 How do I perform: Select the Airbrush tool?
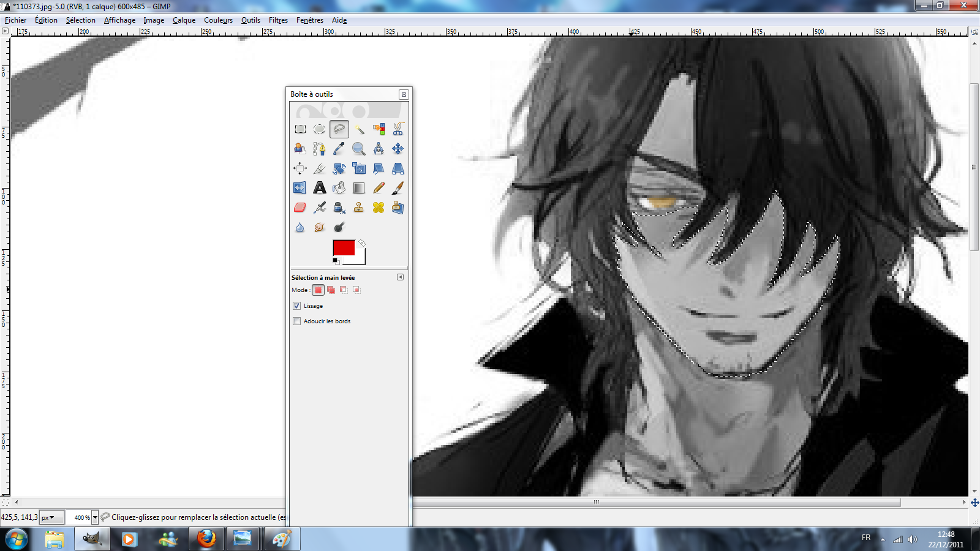tap(320, 208)
